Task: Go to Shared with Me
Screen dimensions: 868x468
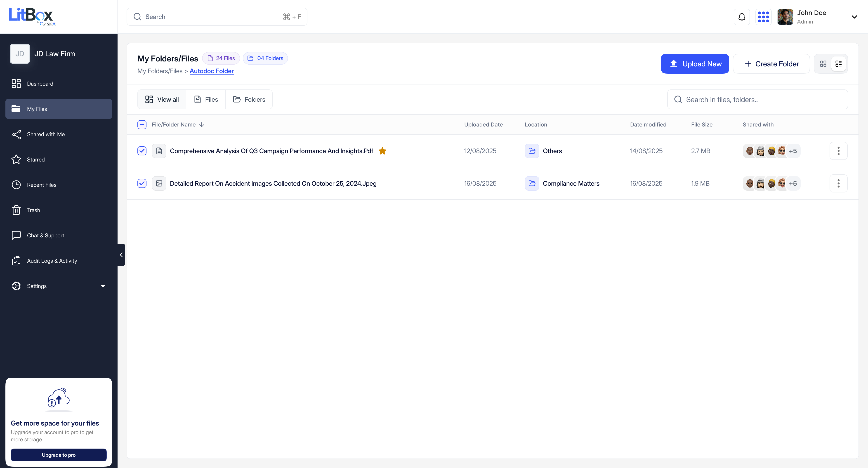Action: pyautogui.click(x=59, y=134)
